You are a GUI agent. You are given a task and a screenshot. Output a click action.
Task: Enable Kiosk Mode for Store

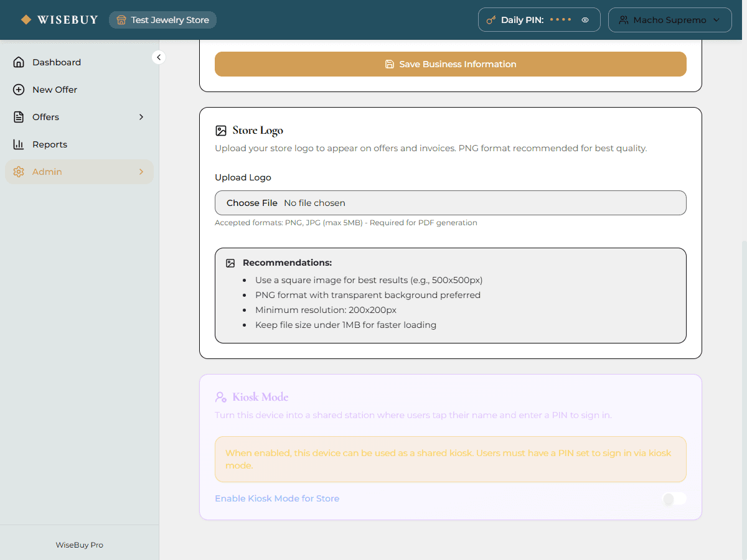[674, 498]
